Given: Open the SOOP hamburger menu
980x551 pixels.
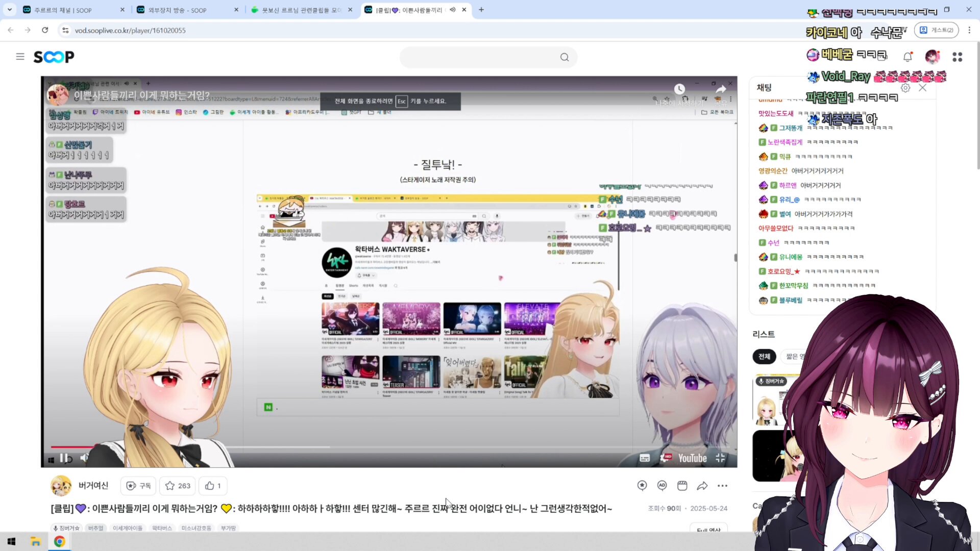Looking at the screenshot, I should [x=20, y=57].
